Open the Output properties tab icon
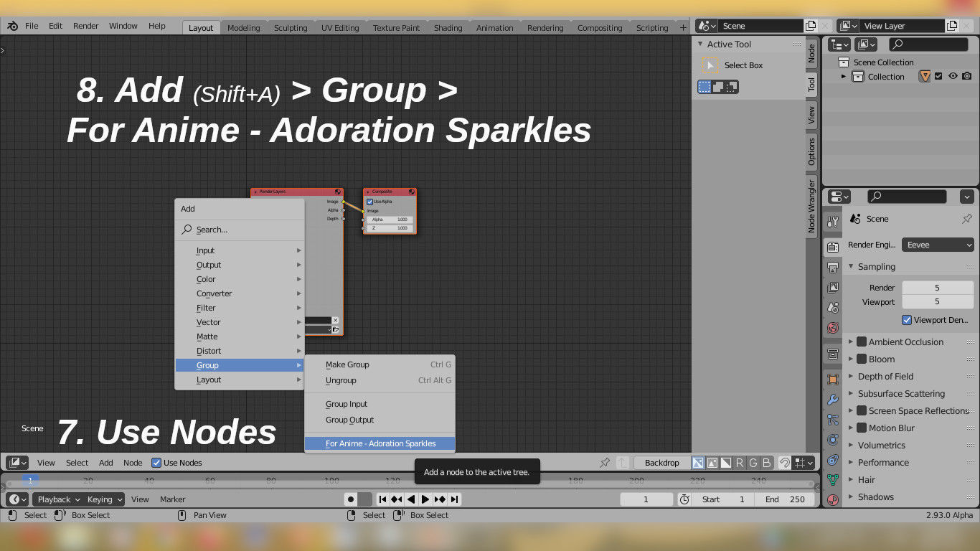The image size is (980, 551). pos(832,268)
